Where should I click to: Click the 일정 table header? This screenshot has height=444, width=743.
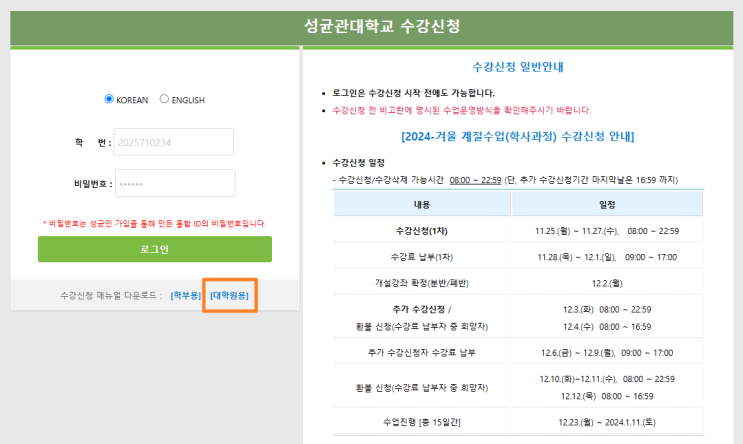[x=607, y=205]
